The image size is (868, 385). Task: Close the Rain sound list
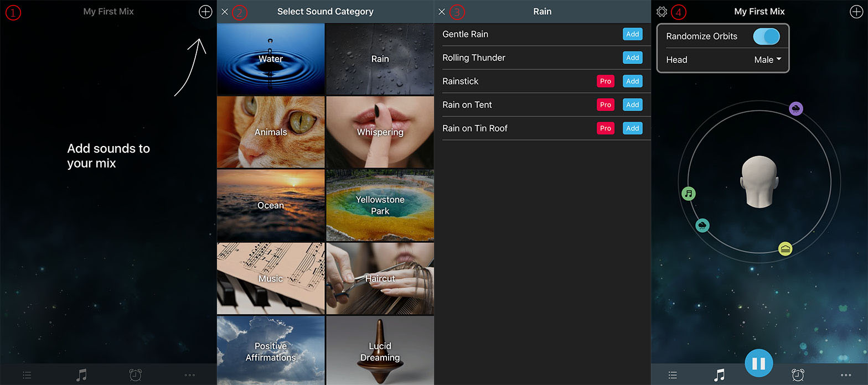point(441,12)
